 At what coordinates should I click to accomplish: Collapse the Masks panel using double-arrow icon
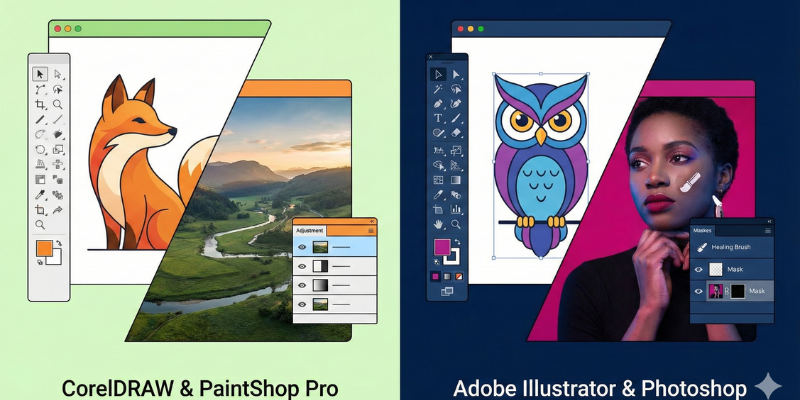coord(769,222)
